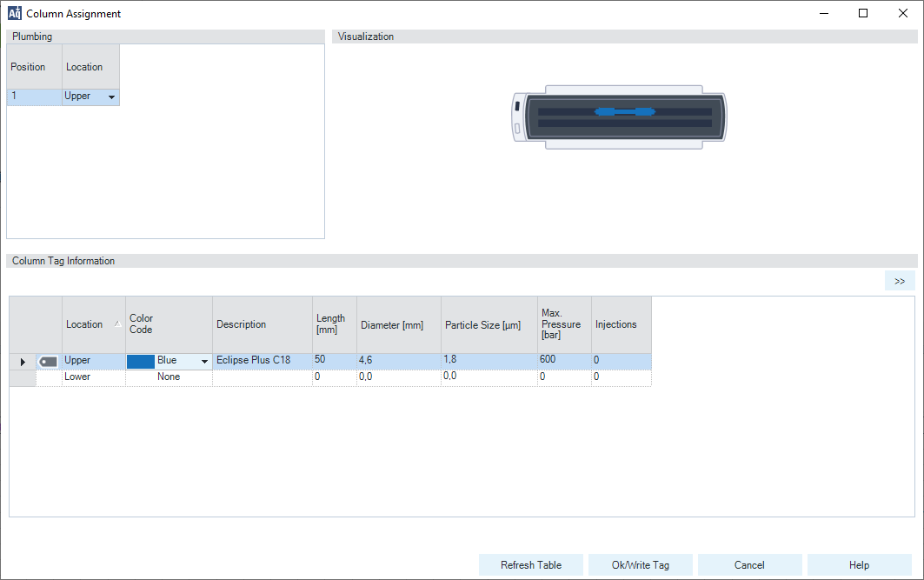Expand columns with the >> button
924x580 pixels.
click(899, 281)
